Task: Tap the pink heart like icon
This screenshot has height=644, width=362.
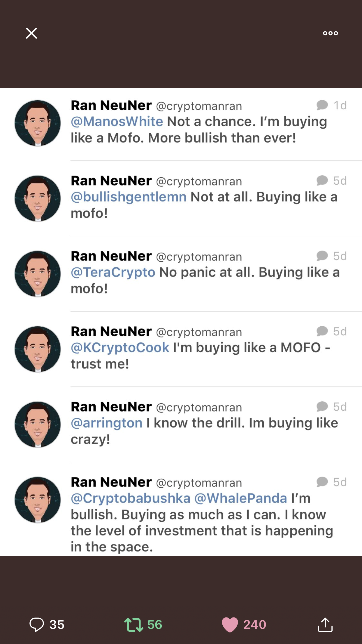Action: click(x=230, y=625)
